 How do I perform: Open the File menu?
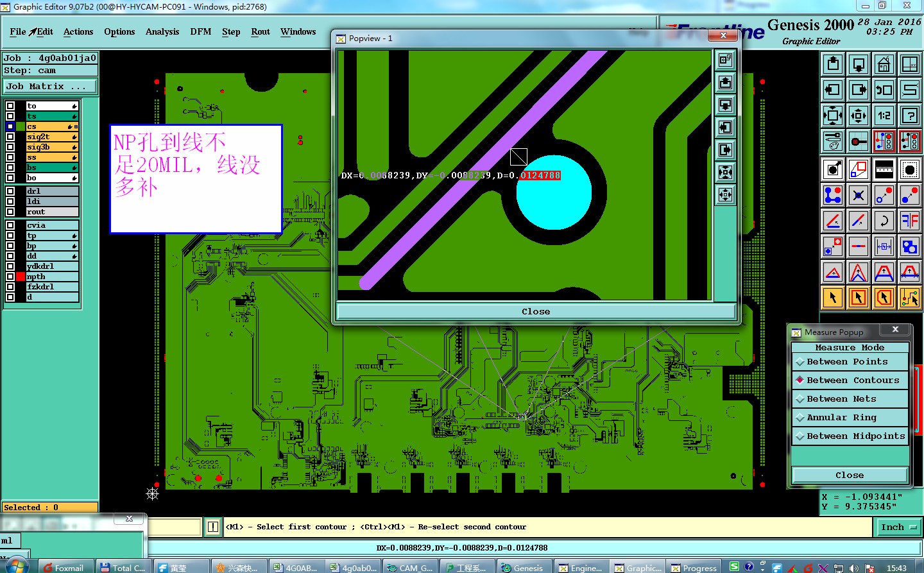[18, 31]
